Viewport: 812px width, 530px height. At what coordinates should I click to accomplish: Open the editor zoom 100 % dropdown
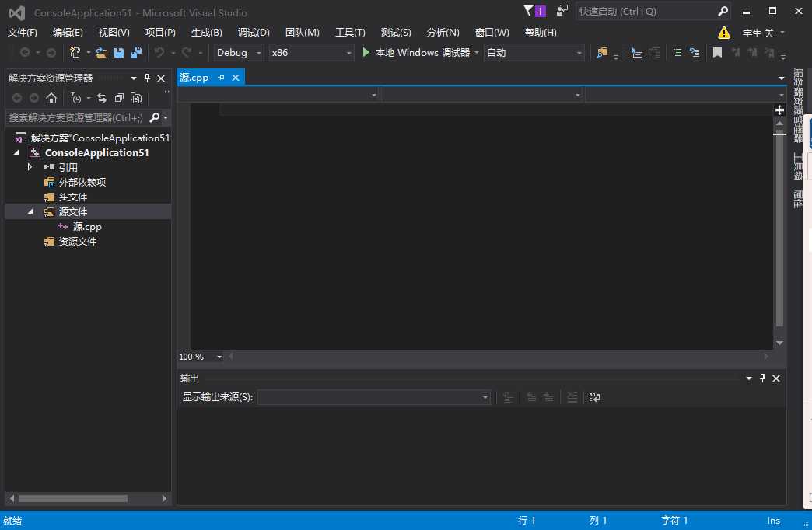coord(219,357)
